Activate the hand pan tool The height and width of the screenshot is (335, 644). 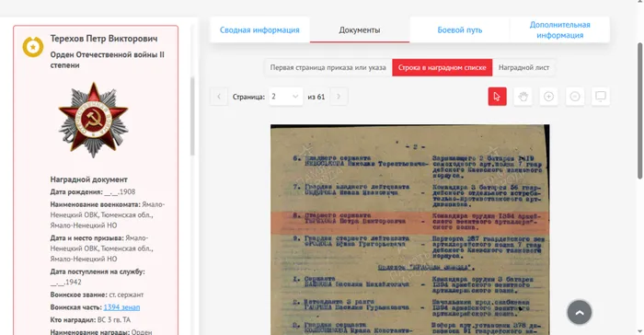pos(523,97)
